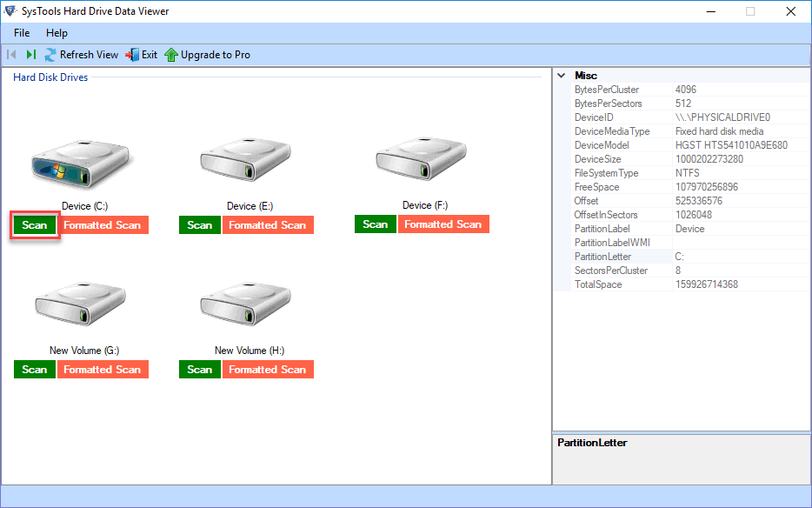Select the Device (F:) drive icon
Viewport: 812px width, 508px height.
[x=421, y=159]
